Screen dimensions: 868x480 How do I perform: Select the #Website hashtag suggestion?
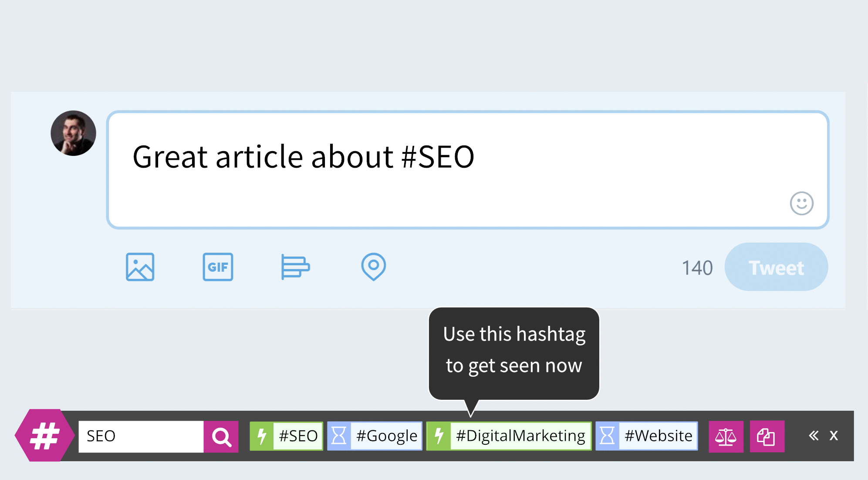[658, 436]
